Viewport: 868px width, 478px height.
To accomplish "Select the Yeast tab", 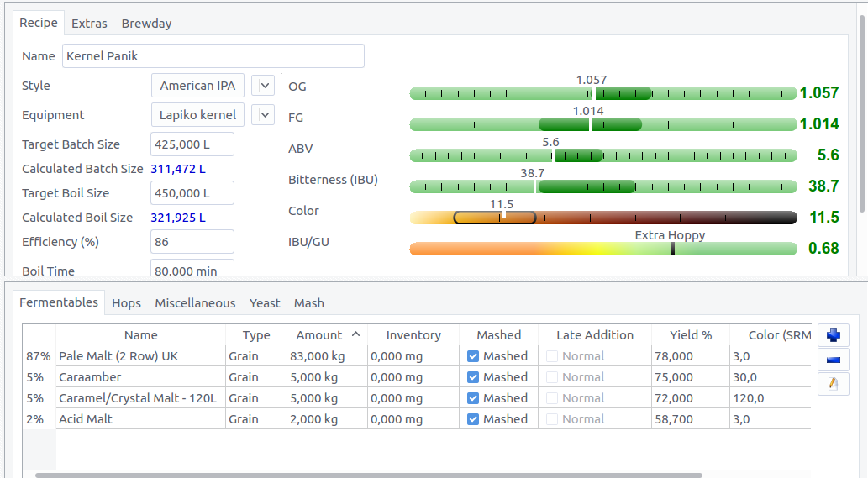I will [x=265, y=303].
